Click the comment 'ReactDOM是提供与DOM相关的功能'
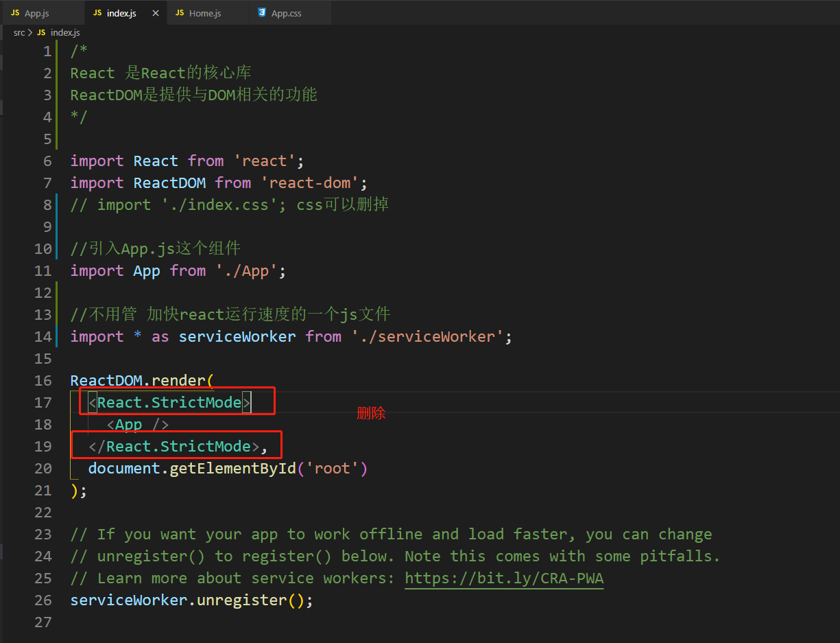The width and height of the screenshot is (840, 643). 193,95
